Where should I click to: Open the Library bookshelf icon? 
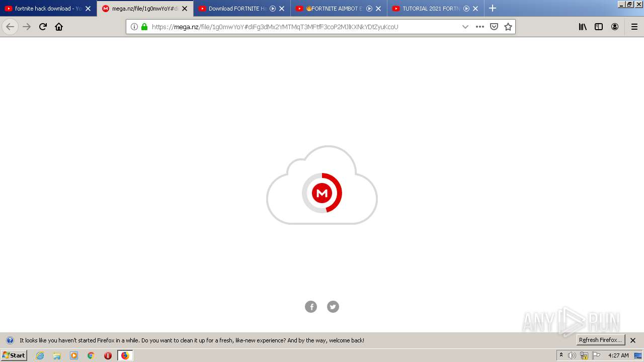583,27
